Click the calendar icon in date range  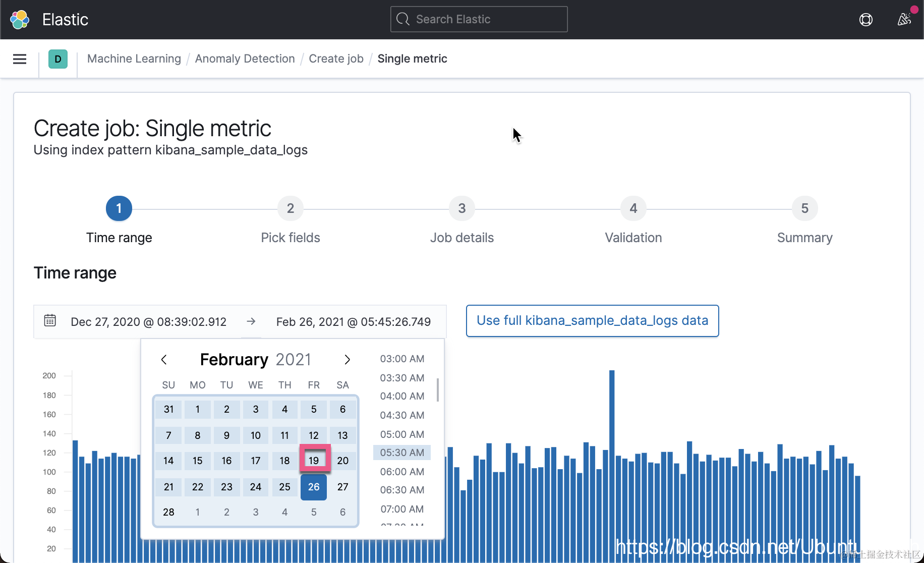tap(50, 320)
